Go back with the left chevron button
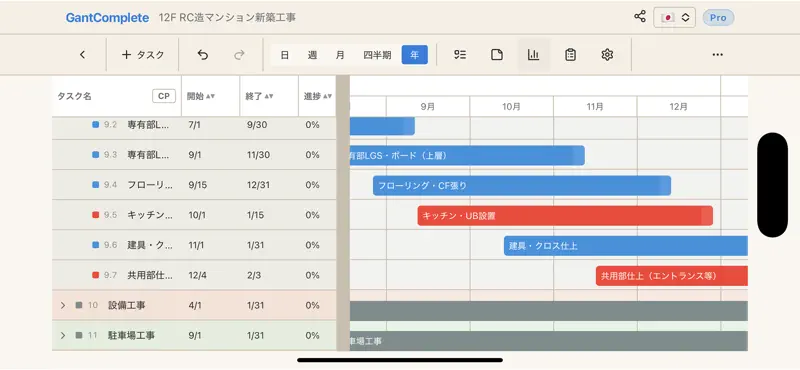 point(83,55)
